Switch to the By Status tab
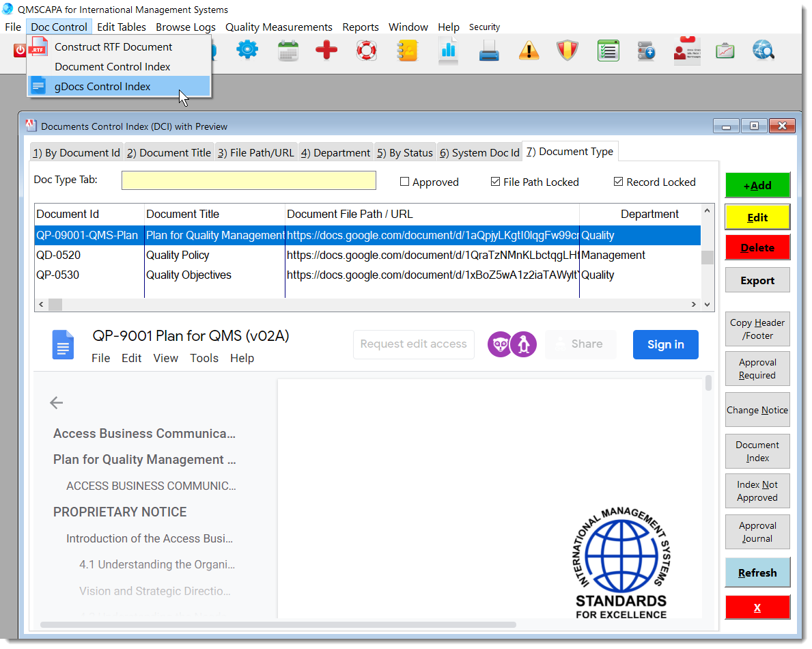The height and width of the screenshot is (649, 812). (x=405, y=152)
